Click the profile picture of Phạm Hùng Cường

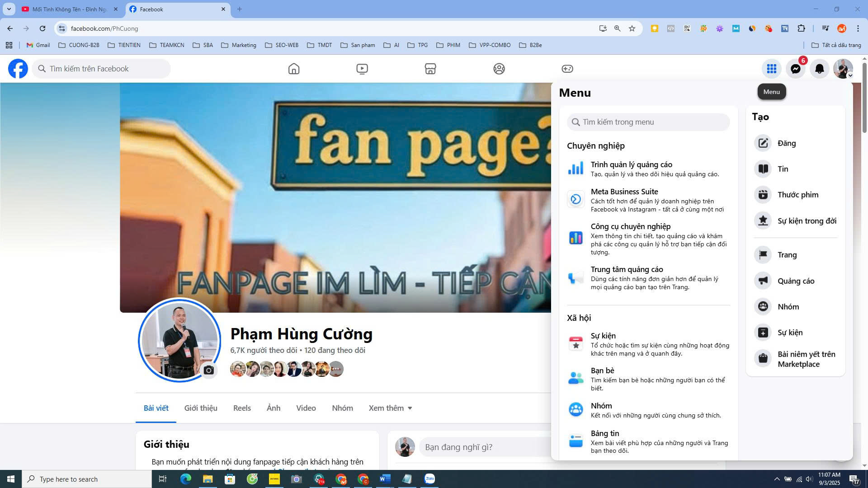point(179,340)
